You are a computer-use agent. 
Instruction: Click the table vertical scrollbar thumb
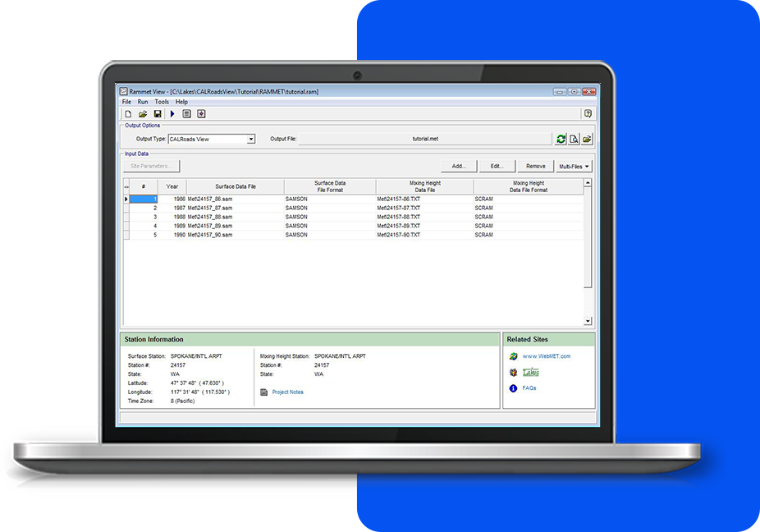point(588,237)
